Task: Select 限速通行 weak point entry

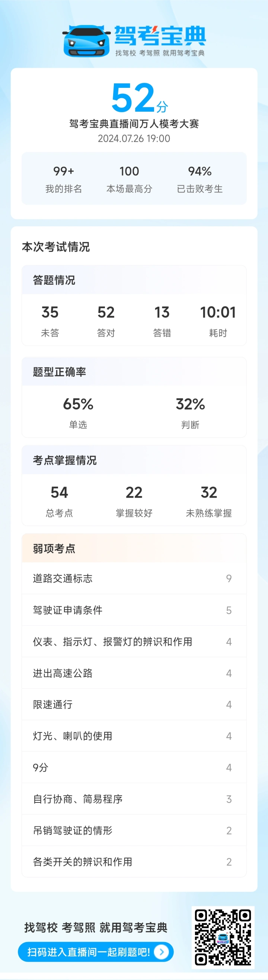Action: 134,704
